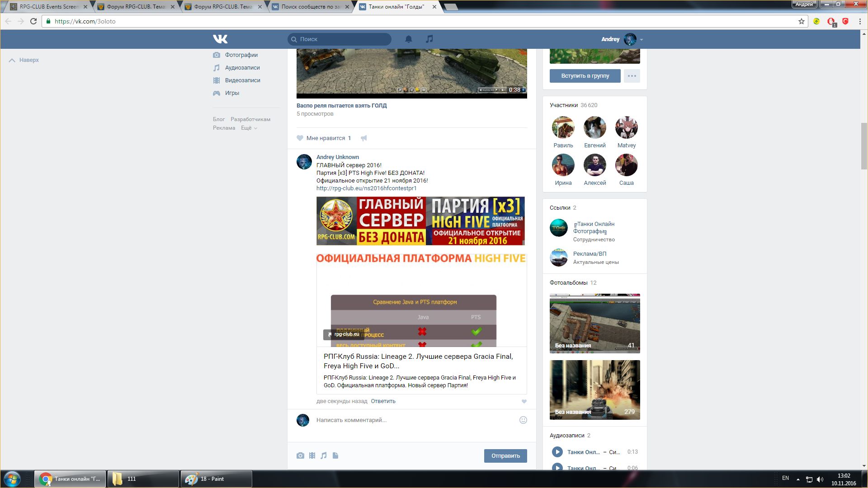
Task: Like the post with heart icon
Action: click(x=300, y=138)
